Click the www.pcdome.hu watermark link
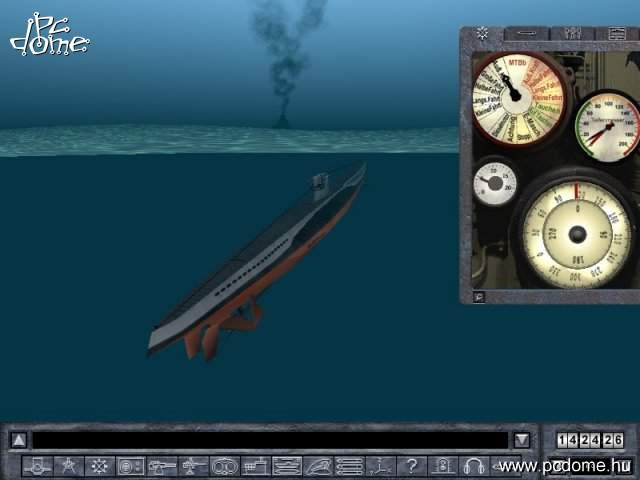Screen dimensions: 640x480 (565, 467)
